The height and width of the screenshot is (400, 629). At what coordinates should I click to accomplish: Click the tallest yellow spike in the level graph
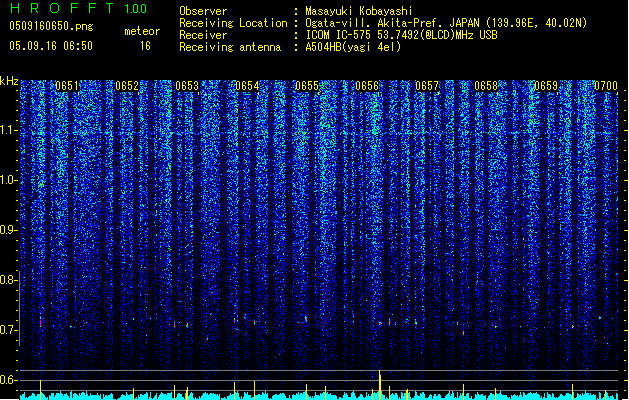380,385
